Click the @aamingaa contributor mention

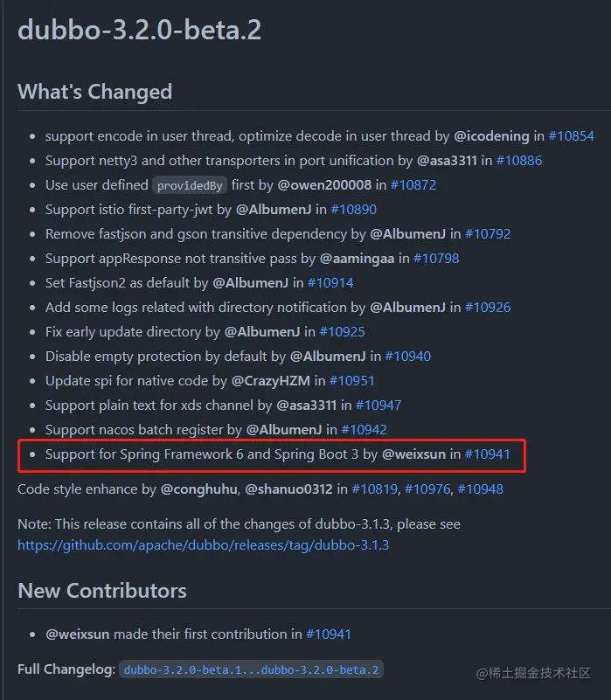pos(357,259)
